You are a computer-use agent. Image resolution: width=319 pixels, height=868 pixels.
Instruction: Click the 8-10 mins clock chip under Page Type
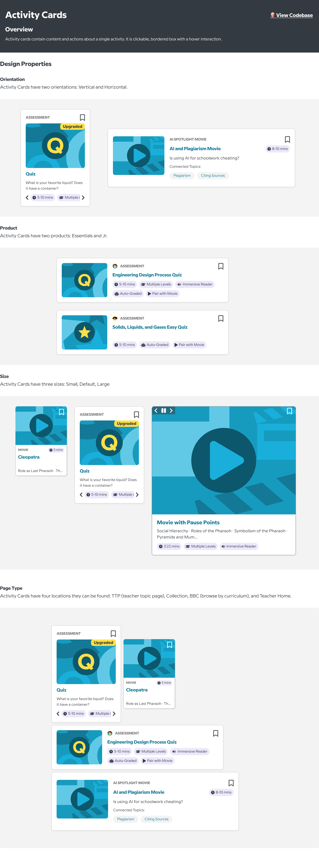[221, 793]
